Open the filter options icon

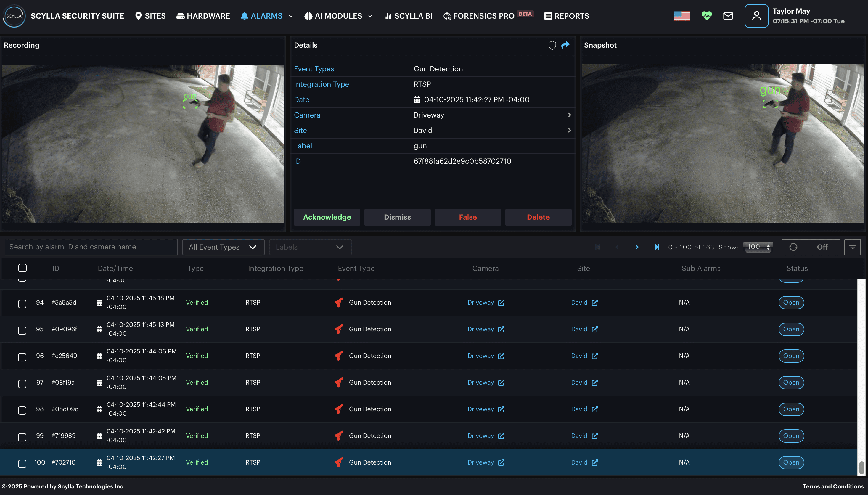click(852, 247)
